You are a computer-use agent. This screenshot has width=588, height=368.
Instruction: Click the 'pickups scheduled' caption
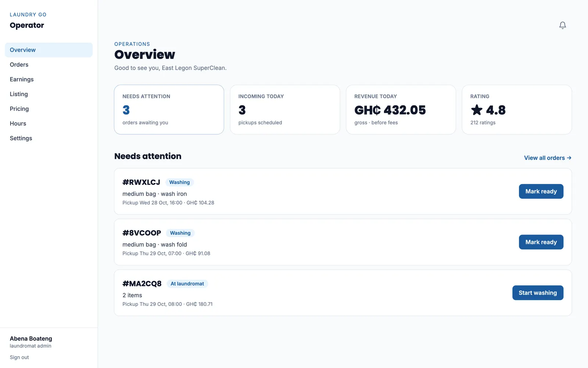260,123
